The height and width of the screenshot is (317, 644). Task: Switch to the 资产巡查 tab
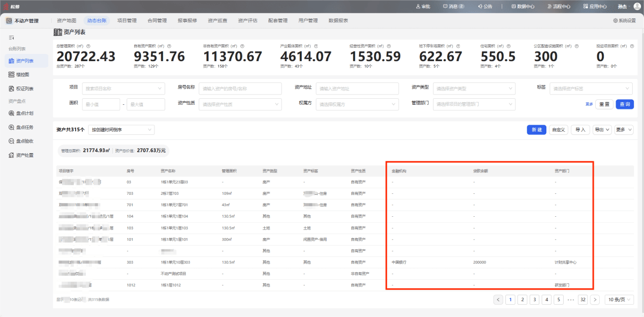(218, 21)
